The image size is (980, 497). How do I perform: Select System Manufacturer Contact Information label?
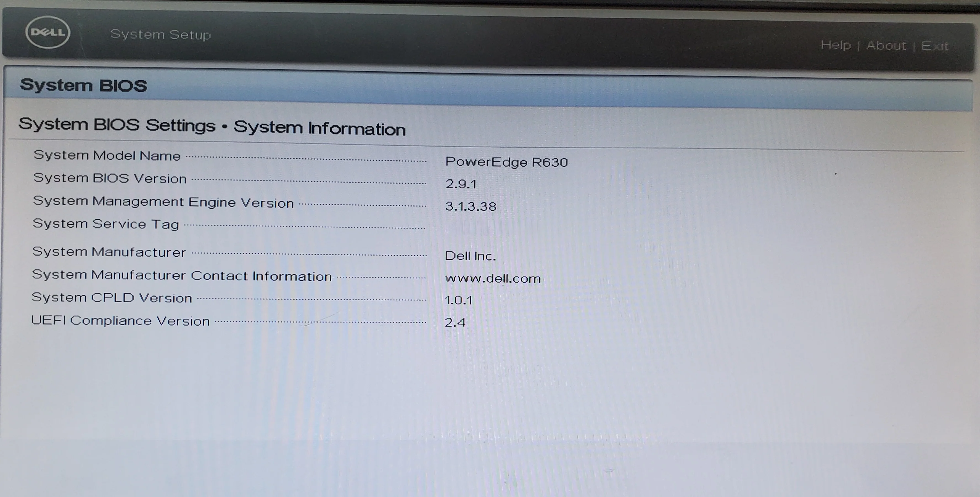click(182, 275)
